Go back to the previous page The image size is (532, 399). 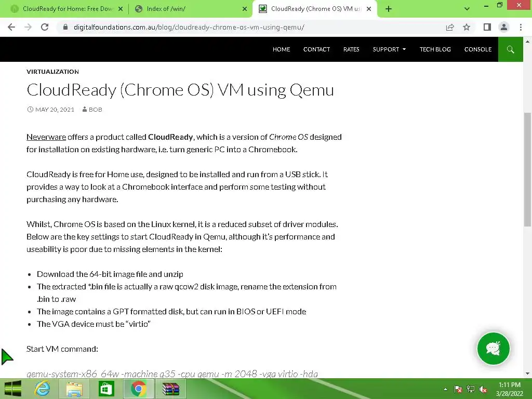pos(11,27)
